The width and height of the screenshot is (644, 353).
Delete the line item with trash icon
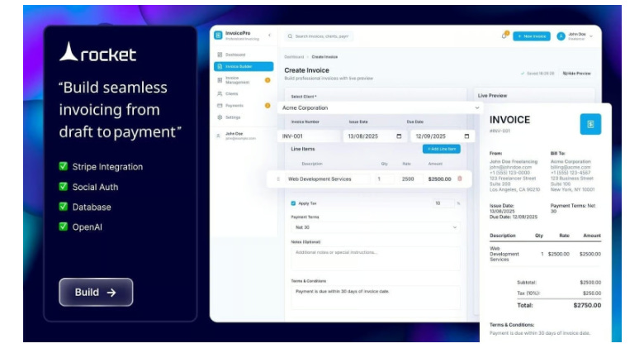(x=460, y=179)
